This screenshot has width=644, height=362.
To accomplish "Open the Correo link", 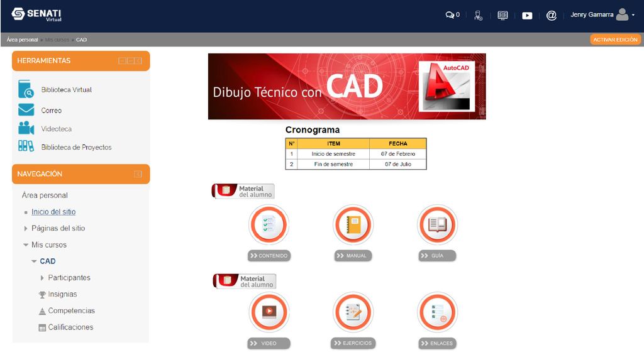I will pos(52,111).
